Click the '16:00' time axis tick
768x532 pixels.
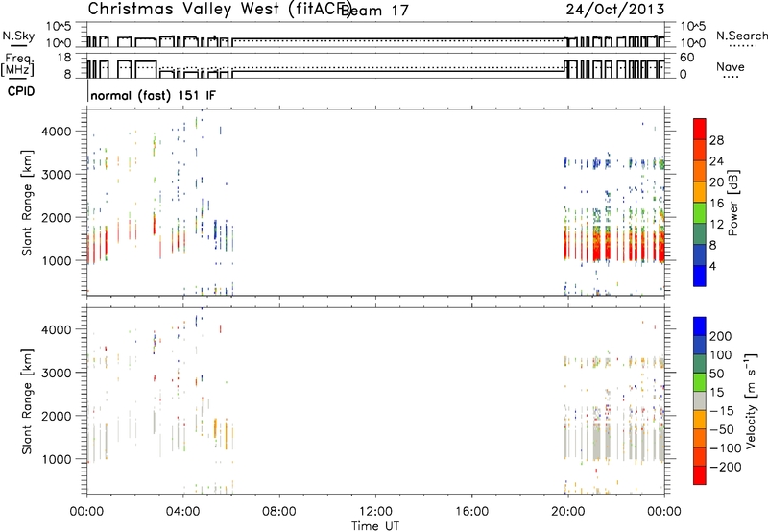click(471, 512)
